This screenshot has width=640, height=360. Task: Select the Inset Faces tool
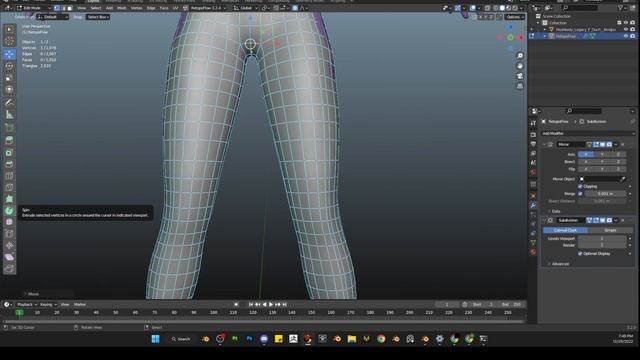(9, 152)
